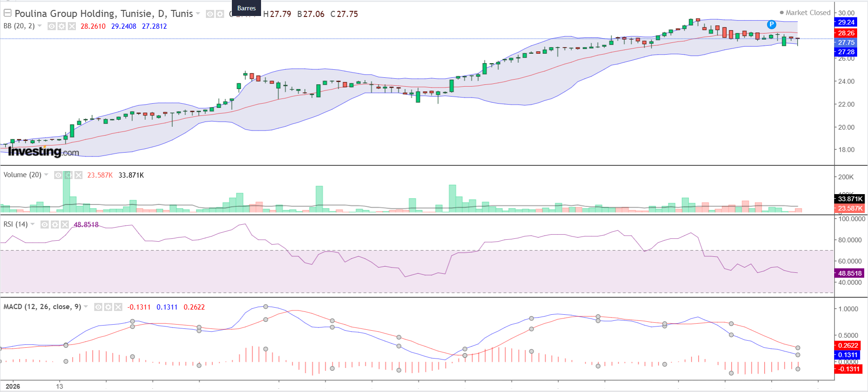
Task: Remove the MACD indicator with X icon
Action: click(x=118, y=307)
